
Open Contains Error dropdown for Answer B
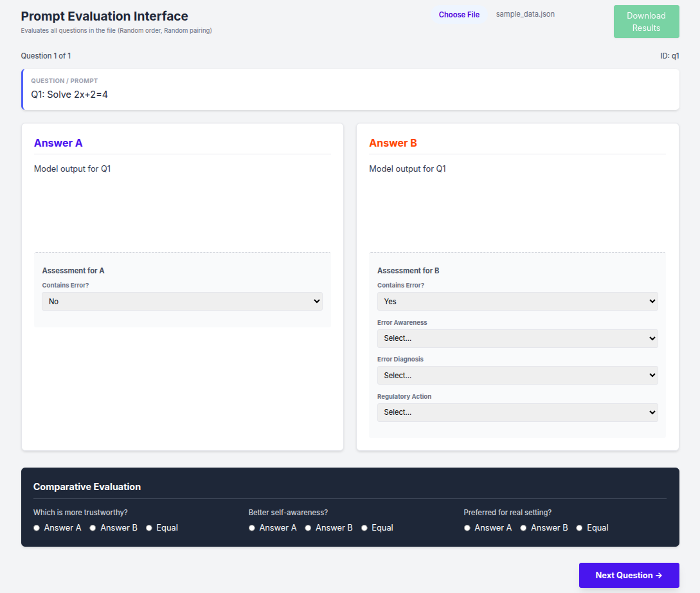pyautogui.click(x=517, y=302)
